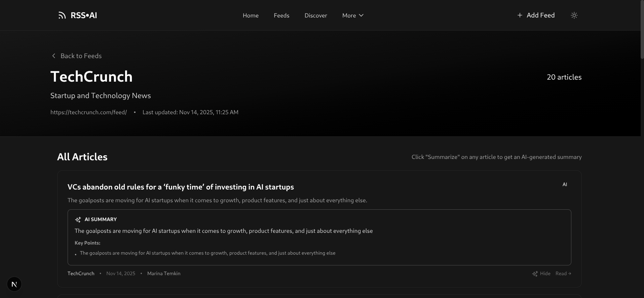
Task: Open the Discover nav item
Action: (316, 15)
